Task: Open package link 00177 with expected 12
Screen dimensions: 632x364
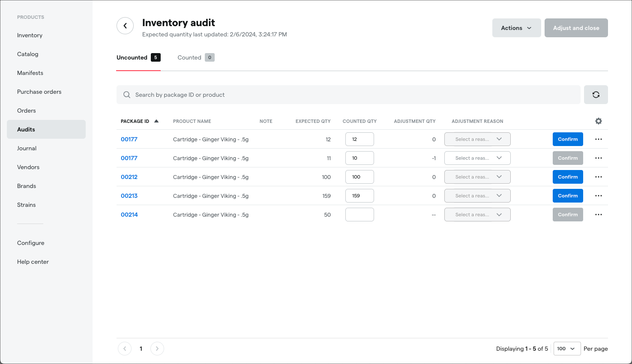Action: 129,139
